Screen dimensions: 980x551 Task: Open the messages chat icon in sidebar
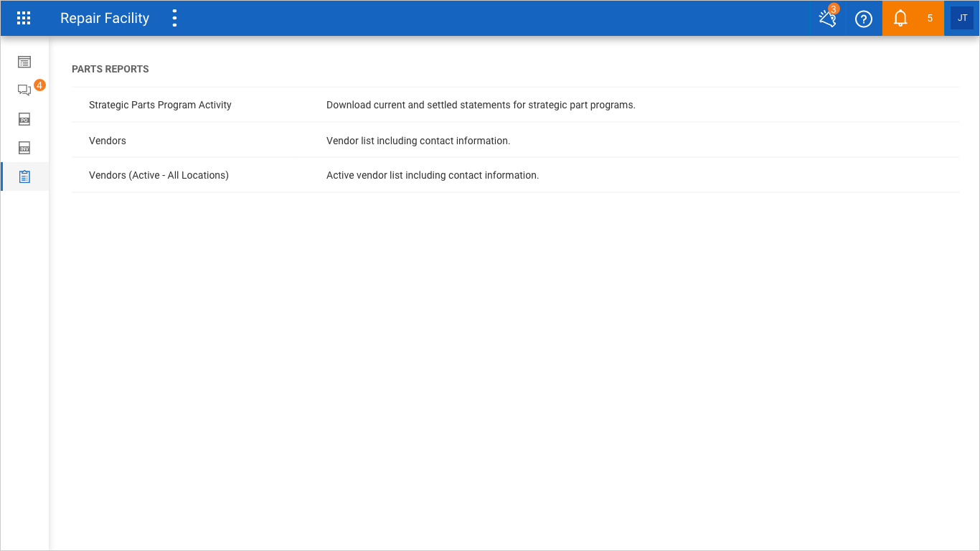[x=24, y=90]
